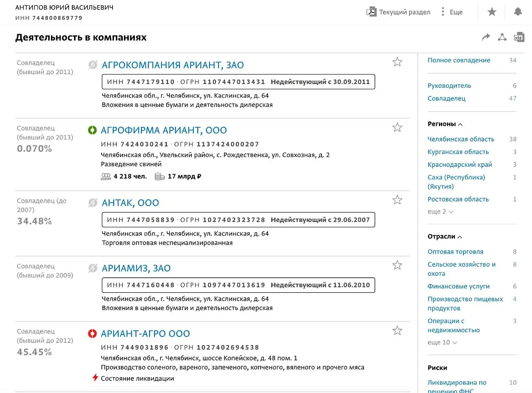Click Недействующий с 29.06.2007 status
This screenshot has width=532, height=393.
320,220
